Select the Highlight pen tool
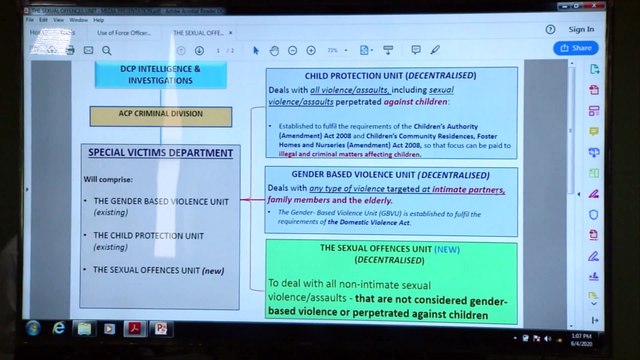Image resolution: width=640 pixels, height=360 pixels. pos(435,50)
